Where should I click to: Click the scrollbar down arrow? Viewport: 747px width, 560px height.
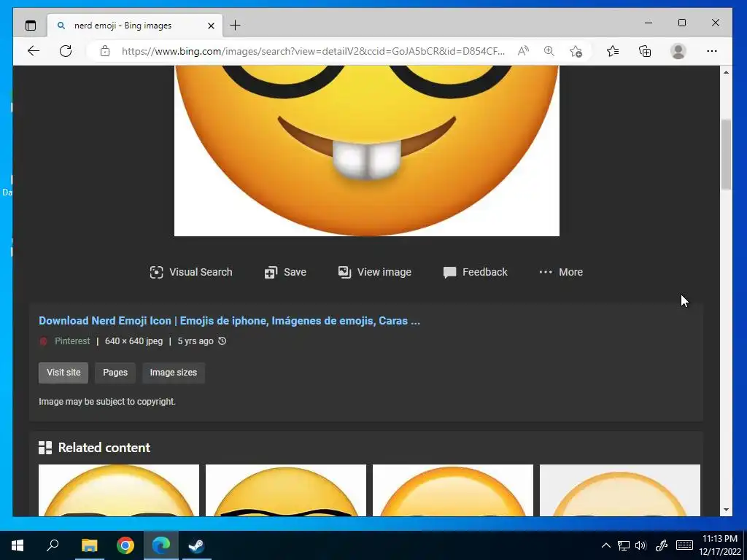coord(726,510)
